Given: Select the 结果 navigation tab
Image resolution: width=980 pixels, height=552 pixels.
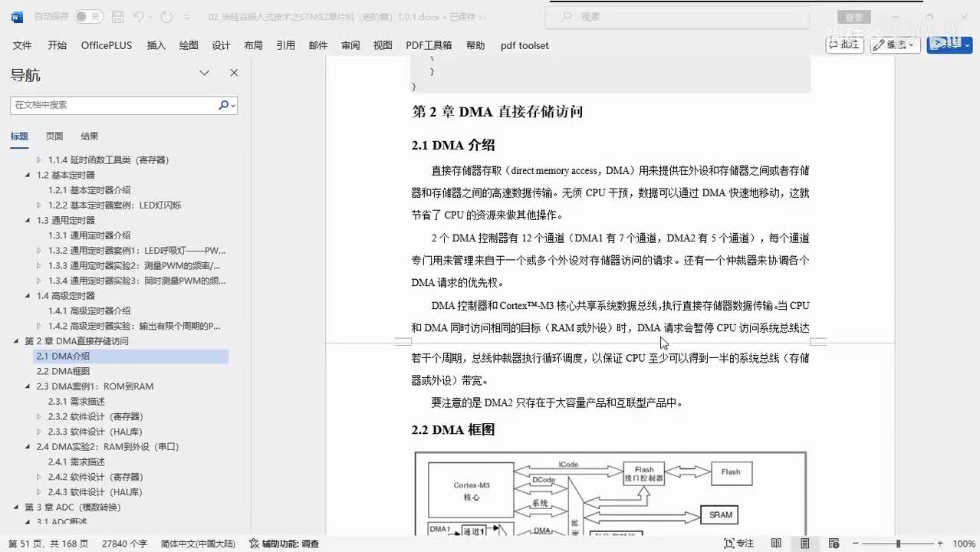Looking at the screenshot, I should (90, 136).
